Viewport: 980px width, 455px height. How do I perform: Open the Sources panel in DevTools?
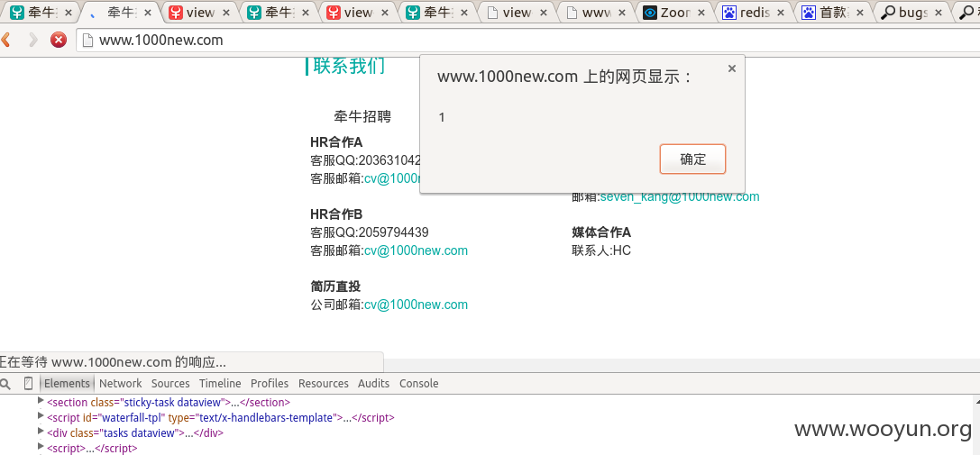tap(170, 383)
